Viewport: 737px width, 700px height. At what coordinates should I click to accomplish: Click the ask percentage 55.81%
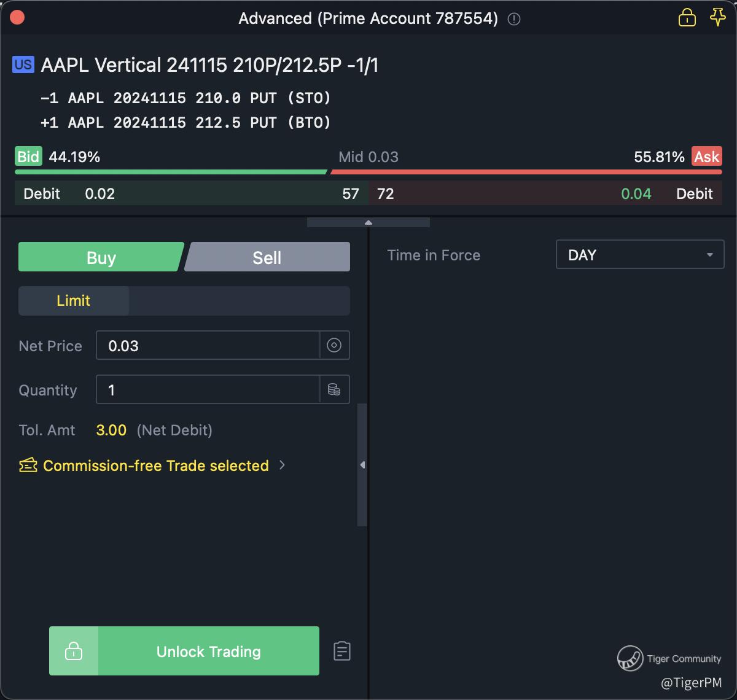(659, 157)
